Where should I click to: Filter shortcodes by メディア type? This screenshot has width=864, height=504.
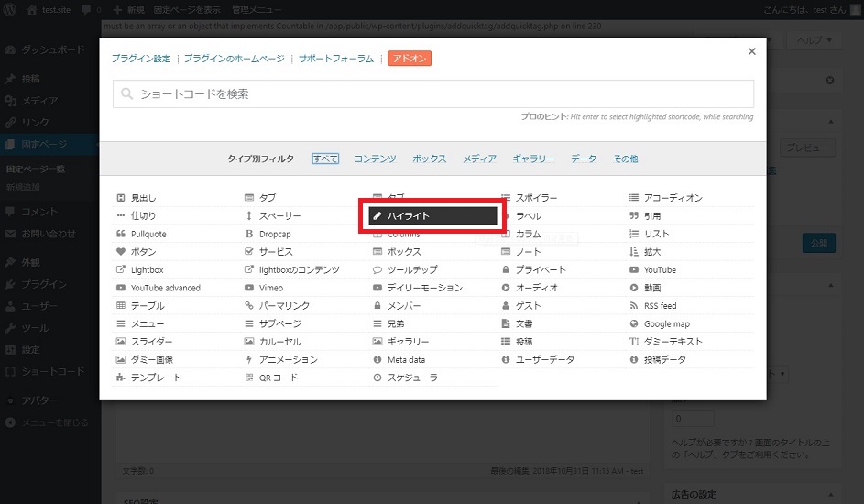[x=479, y=159]
